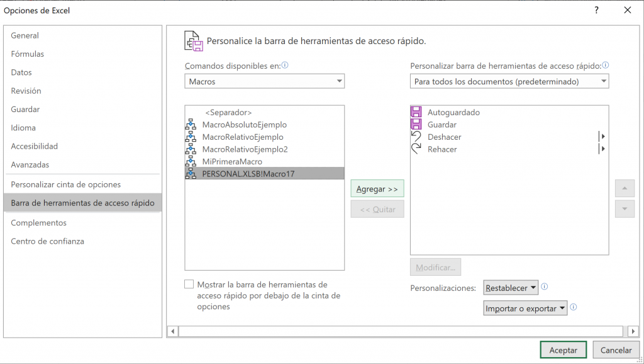This screenshot has height=364, width=644.
Task: Open the Comandos disponibles Macros dropdown
Action: 265,81
